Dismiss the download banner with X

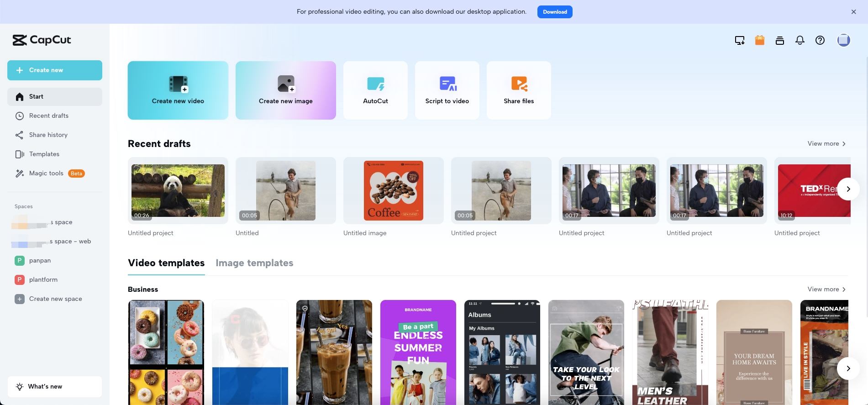(x=854, y=12)
